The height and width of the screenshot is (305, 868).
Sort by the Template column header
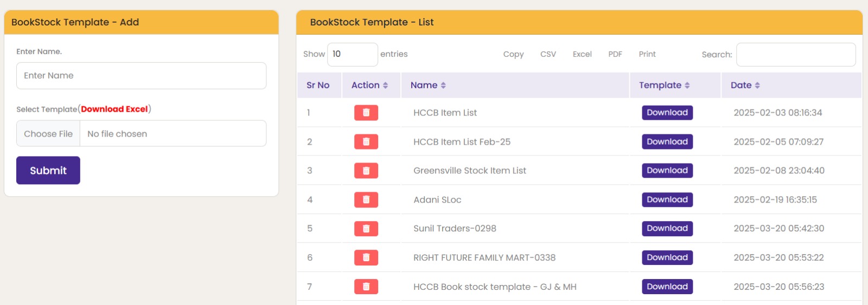click(664, 86)
